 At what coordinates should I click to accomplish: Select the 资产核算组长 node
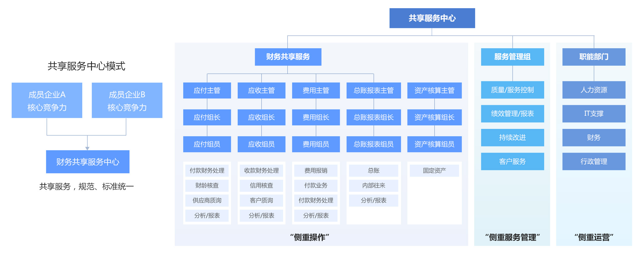(434, 117)
